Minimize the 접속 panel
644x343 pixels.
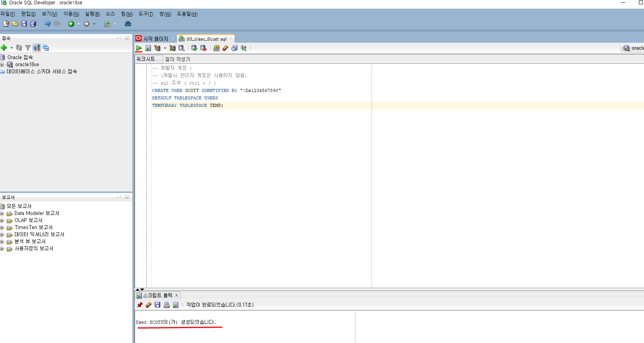coord(127,38)
